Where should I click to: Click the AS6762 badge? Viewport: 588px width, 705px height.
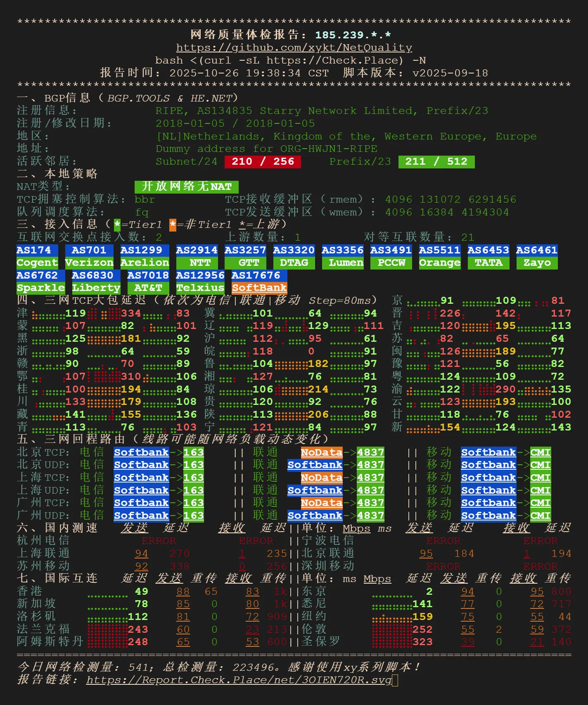click(x=40, y=275)
